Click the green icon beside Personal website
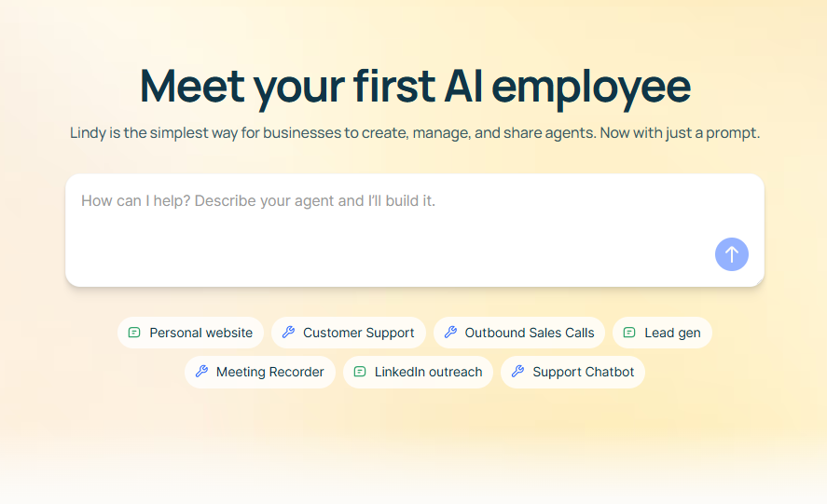This screenshot has width=827, height=504. (x=134, y=333)
